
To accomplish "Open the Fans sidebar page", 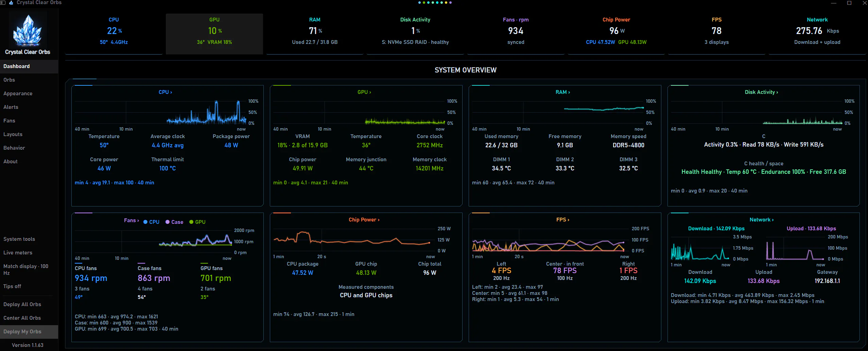I will pos(29,121).
